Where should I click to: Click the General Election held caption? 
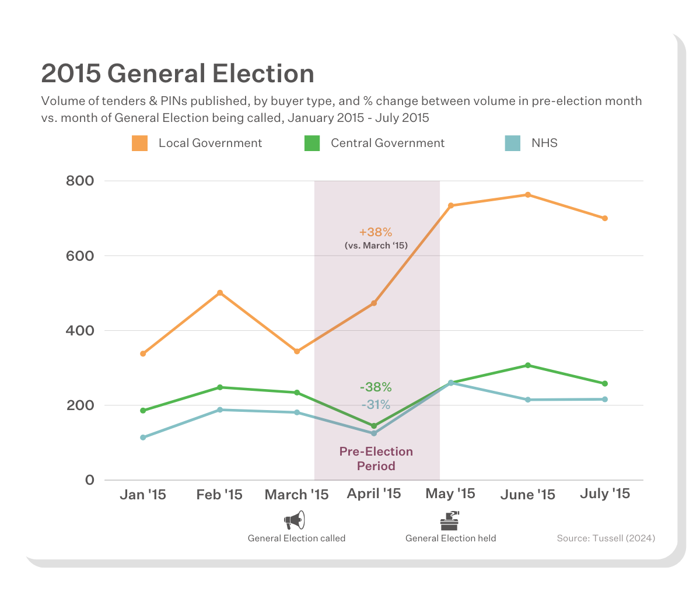point(450,538)
